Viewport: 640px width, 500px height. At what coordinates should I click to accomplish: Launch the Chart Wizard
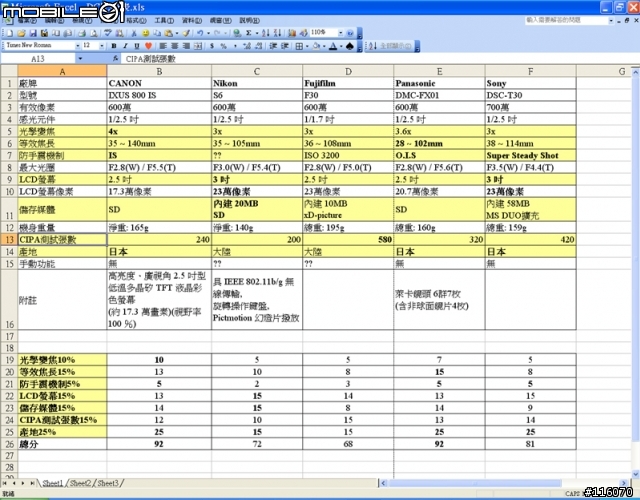click(292, 33)
